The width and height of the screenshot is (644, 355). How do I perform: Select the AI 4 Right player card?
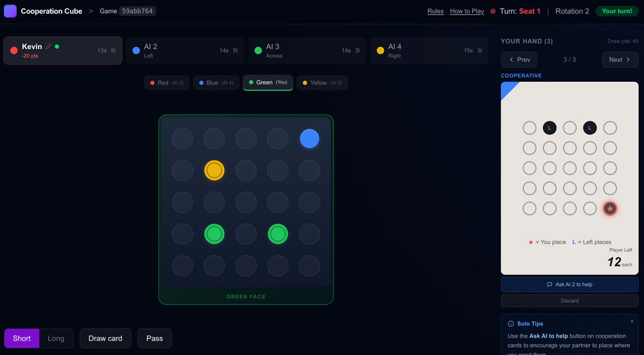[429, 50]
